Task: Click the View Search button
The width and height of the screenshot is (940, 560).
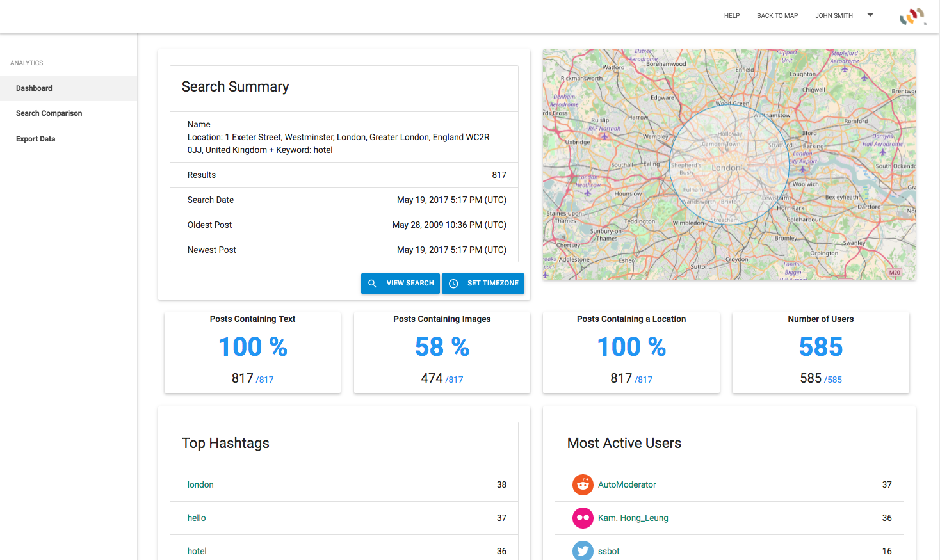Action: (x=400, y=284)
